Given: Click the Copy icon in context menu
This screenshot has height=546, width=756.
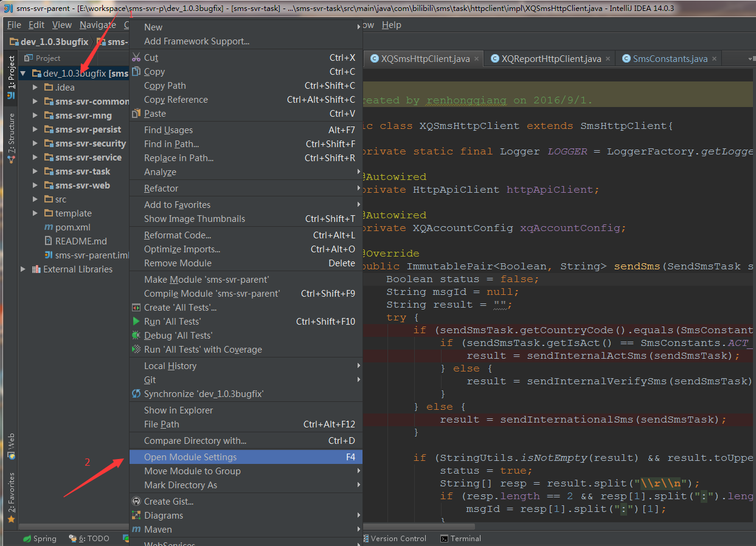Looking at the screenshot, I should tap(136, 72).
